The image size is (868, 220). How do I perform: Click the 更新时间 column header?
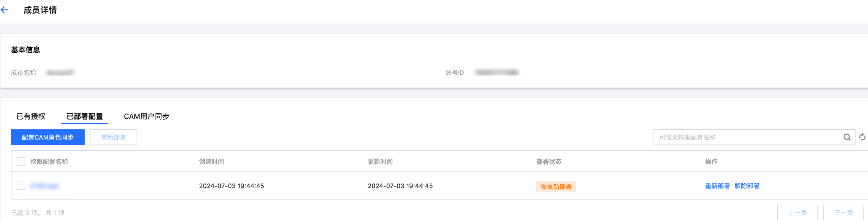tap(380, 162)
